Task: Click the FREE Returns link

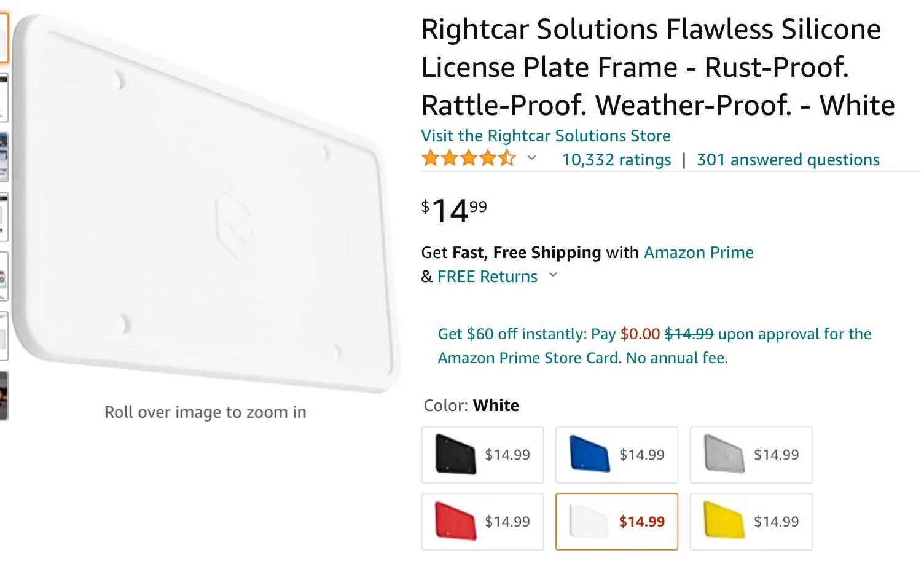Action: pos(487,277)
